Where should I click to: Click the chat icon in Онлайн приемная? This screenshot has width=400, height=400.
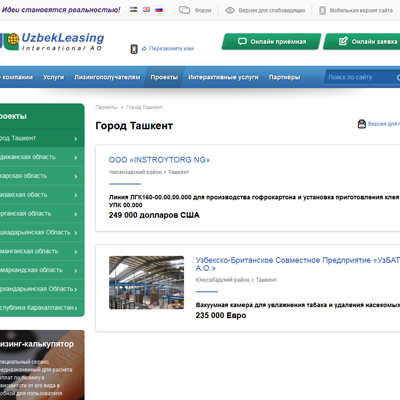(x=242, y=41)
